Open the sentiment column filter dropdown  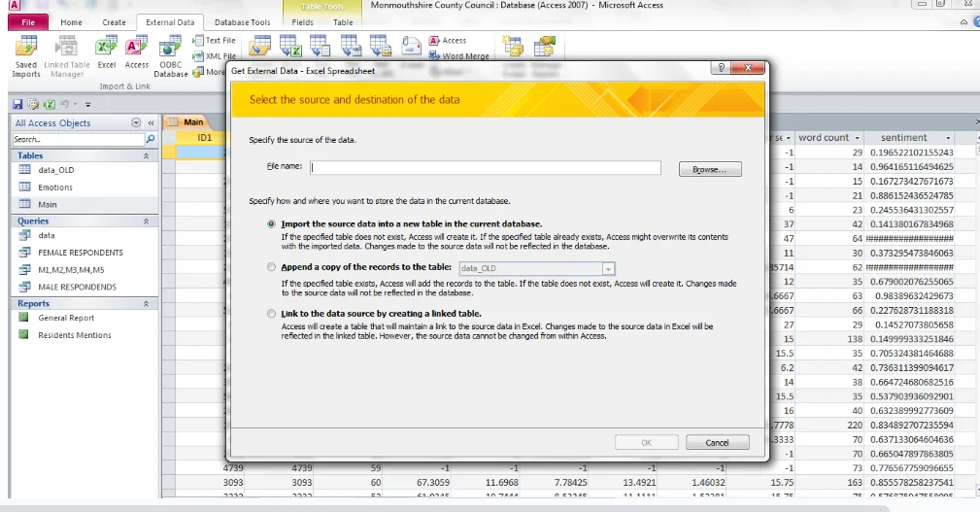[948, 138]
